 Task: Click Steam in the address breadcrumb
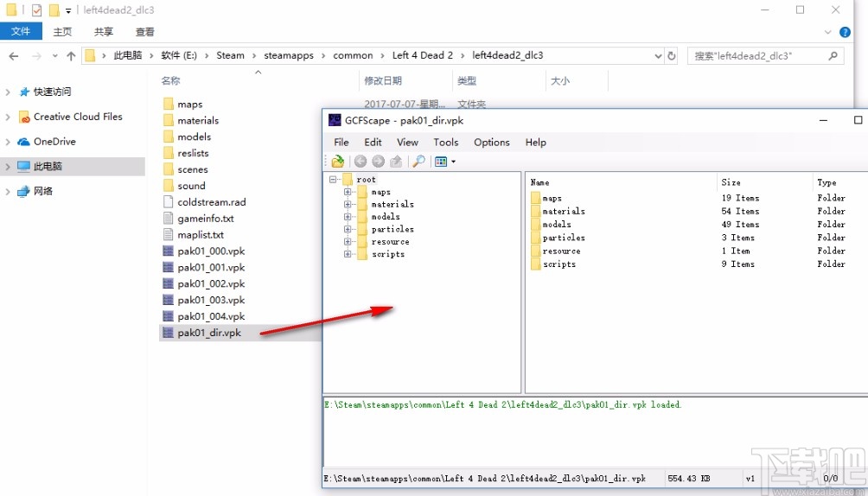[x=230, y=55]
